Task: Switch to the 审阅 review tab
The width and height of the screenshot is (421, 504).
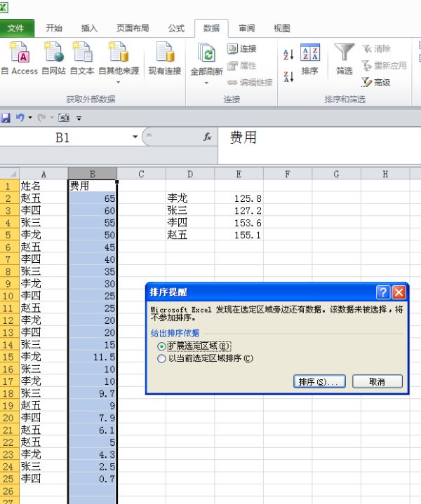Action: pyautogui.click(x=246, y=28)
